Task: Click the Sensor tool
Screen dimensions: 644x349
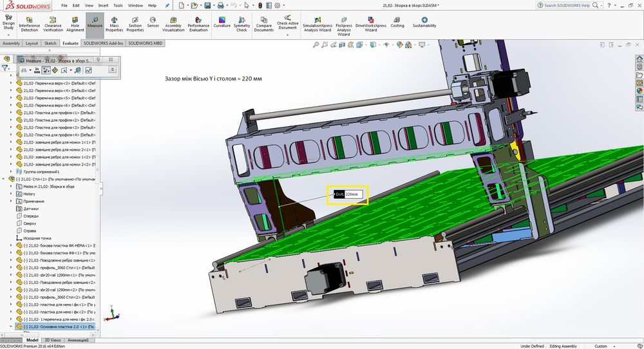Action: click(153, 23)
